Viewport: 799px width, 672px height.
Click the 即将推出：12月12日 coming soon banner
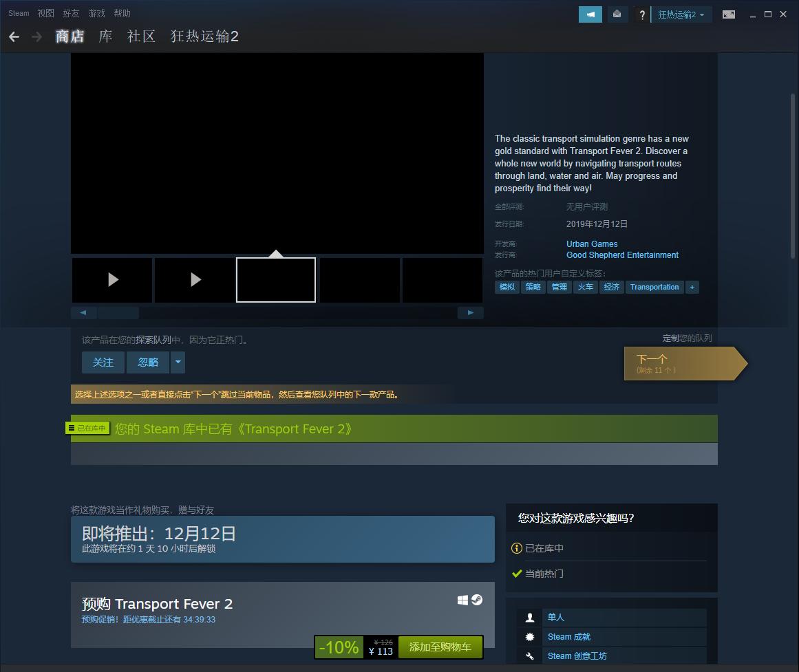click(x=283, y=539)
